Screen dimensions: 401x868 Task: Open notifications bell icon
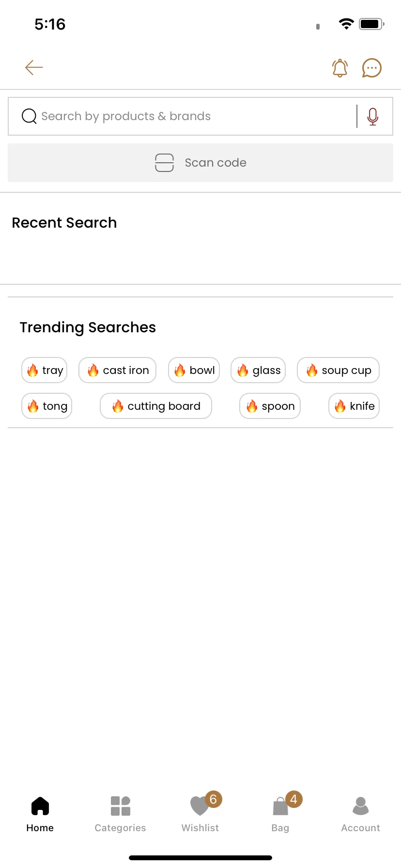(x=340, y=68)
